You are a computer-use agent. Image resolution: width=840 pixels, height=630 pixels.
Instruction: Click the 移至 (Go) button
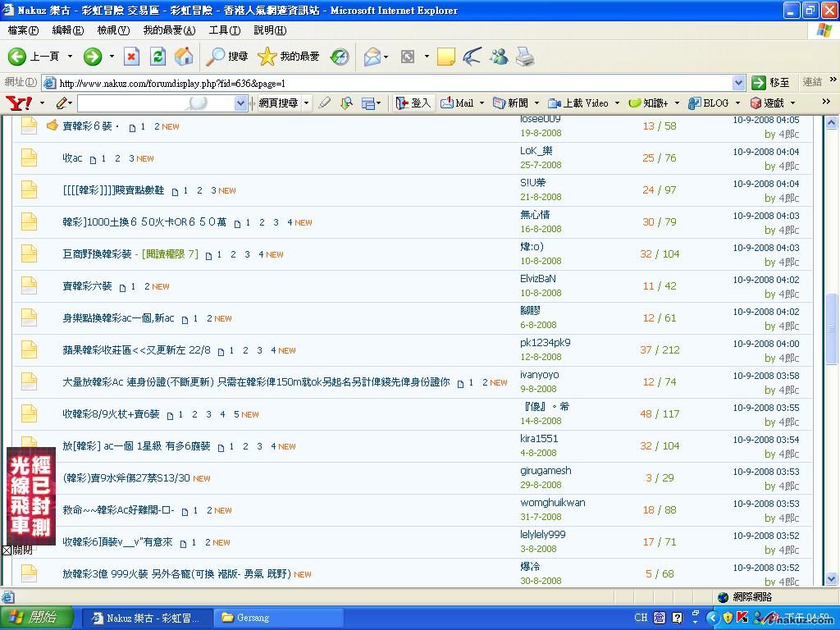(771, 83)
